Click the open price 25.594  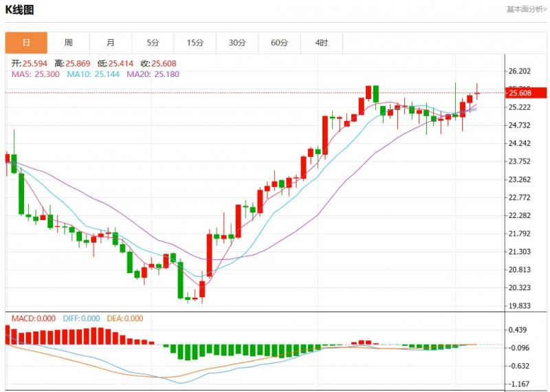tap(35, 63)
